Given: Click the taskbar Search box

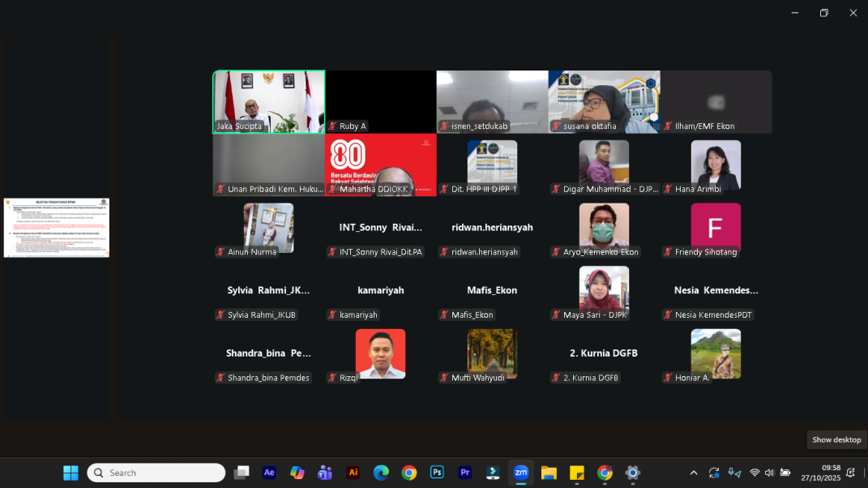Looking at the screenshot, I should pyautogui.click(x=156, y=473).
